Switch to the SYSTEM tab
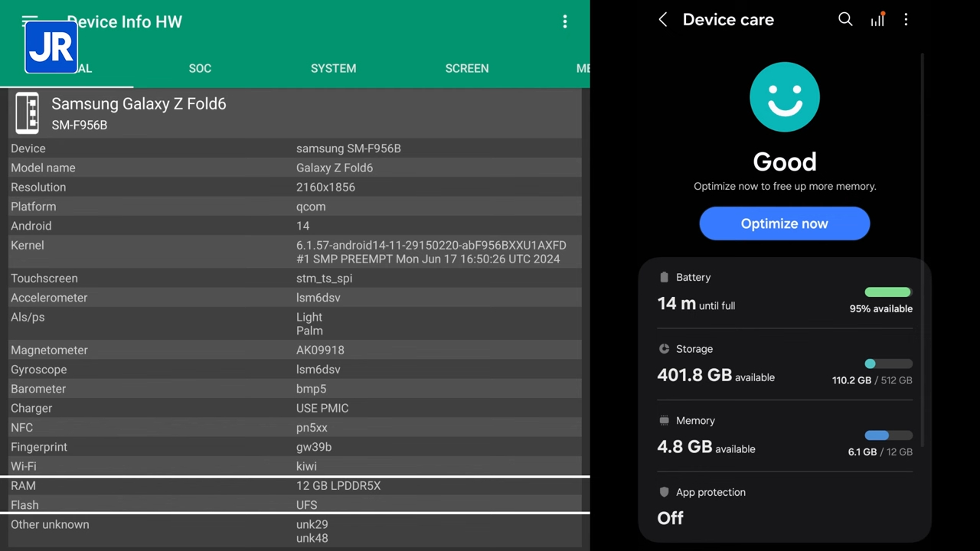This screenshot has width=980, height=551. tap(333, 68)
